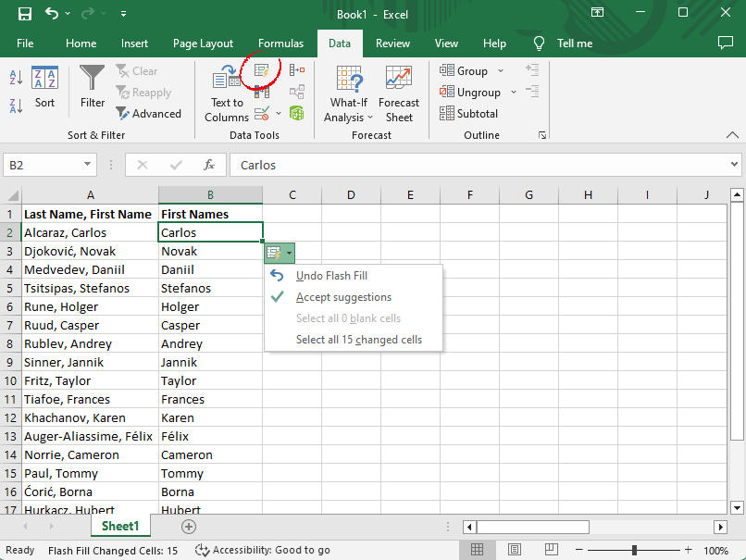Customize the Quick Access Toolbar dropdown
Image resolution: width=746 pixels, height=560 pixels.
pos(123,14)
